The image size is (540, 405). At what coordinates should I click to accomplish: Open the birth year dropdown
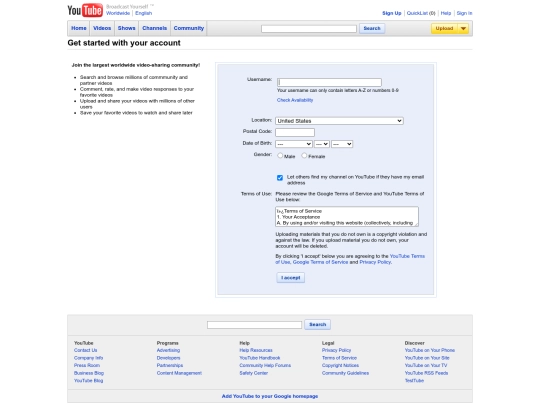point(342,144)
